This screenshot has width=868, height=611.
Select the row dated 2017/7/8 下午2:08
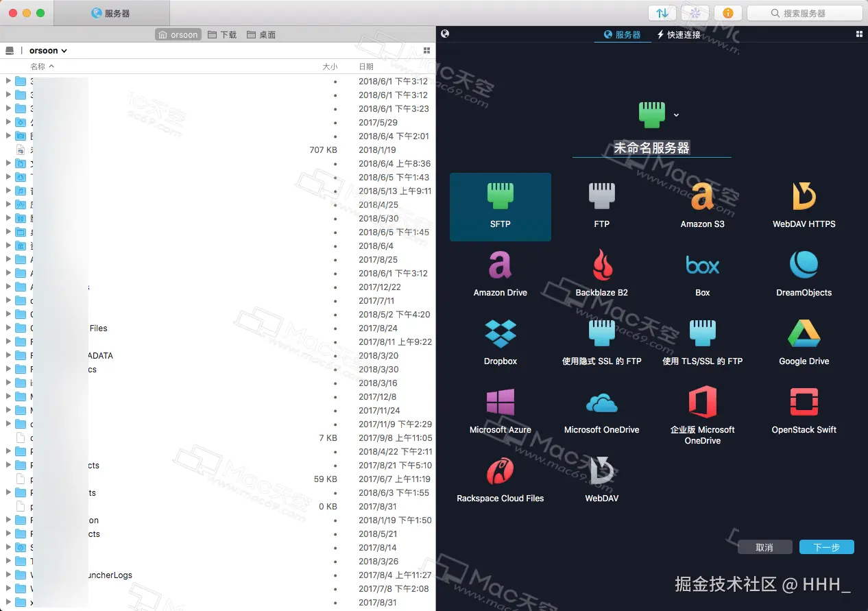(x=217, y=588)
